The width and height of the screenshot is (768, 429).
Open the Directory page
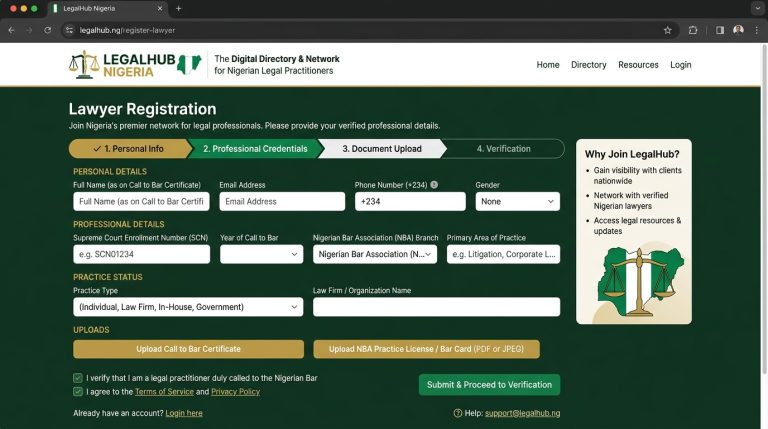coord(588,65)
